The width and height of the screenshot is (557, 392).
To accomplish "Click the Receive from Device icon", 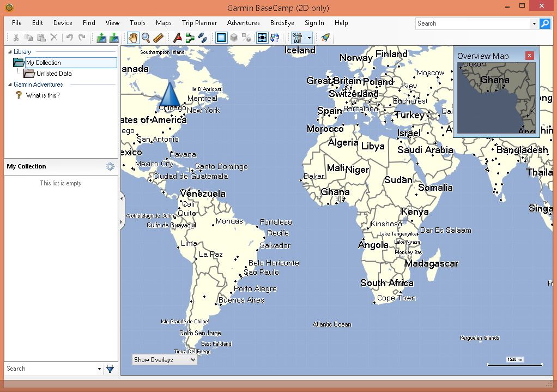I will click(x=101, y=37).
